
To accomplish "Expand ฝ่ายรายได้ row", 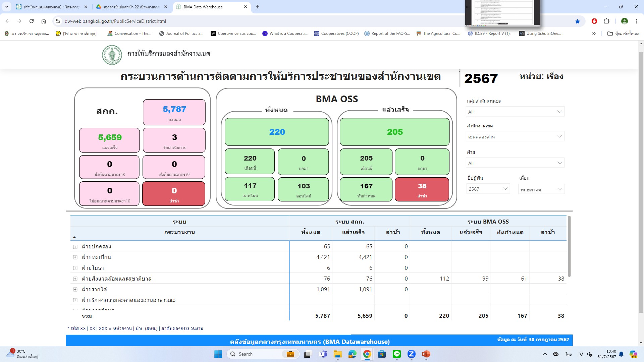I will (75, 290).
